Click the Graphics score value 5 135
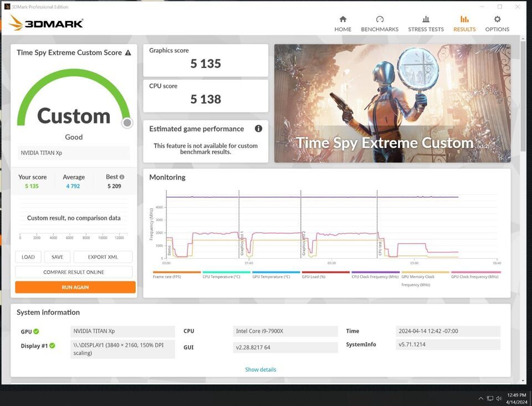The width and height of the screenshot is (532, 406). 206,64
